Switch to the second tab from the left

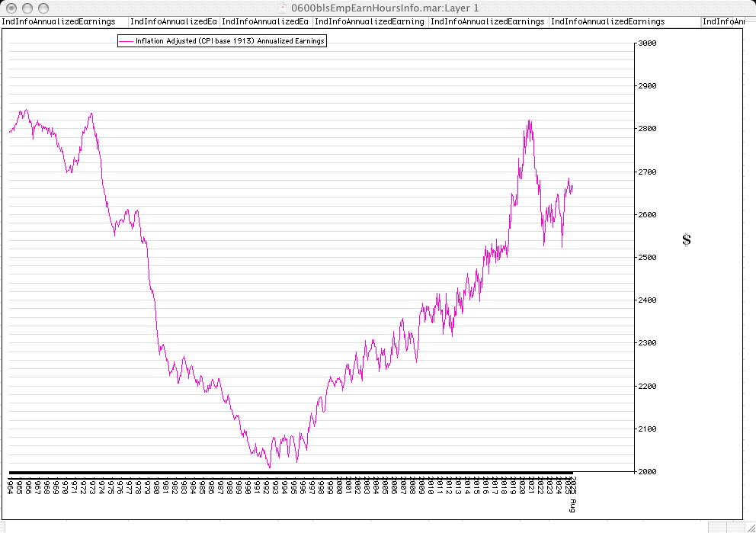pos(174,22)
